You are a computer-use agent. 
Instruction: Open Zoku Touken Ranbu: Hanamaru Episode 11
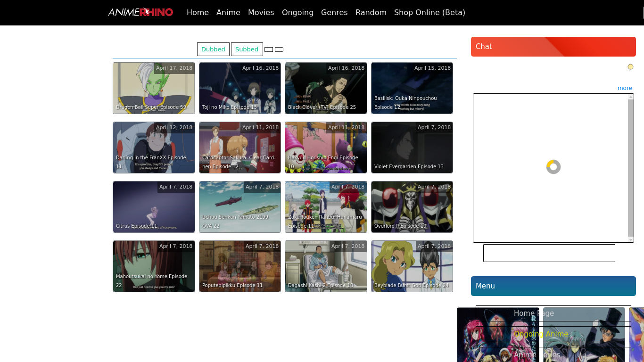326,207
